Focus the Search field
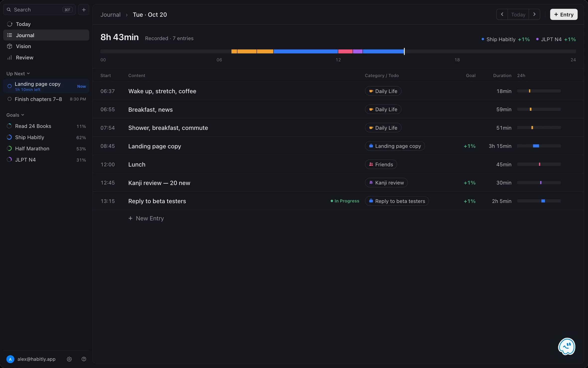Image resolution: width=588 pixels, height=368 pixels. point(39,10)
